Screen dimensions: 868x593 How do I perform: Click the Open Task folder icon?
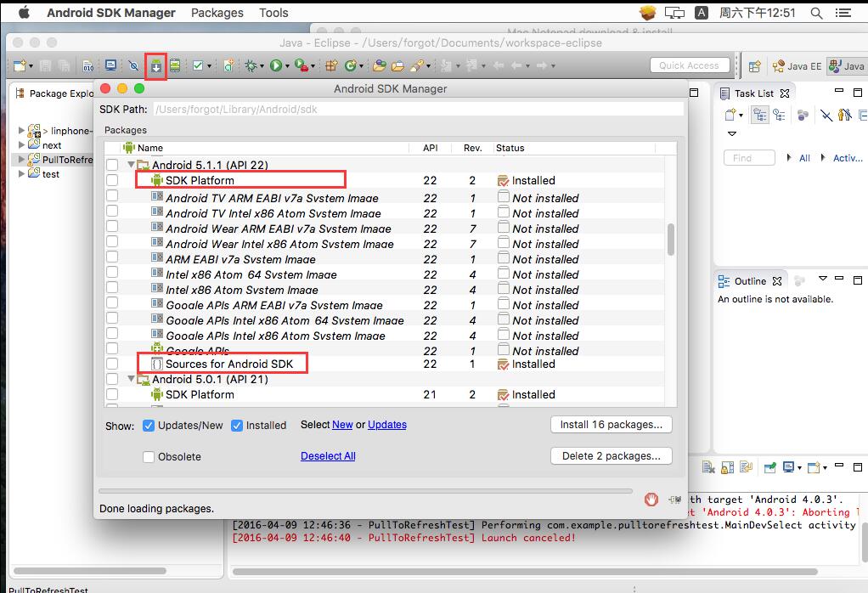[x=397, y=66]
